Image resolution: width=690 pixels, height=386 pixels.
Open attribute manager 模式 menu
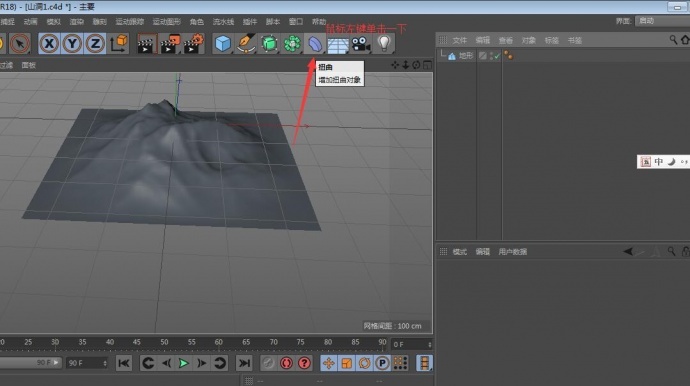click(x=460, y=252)
